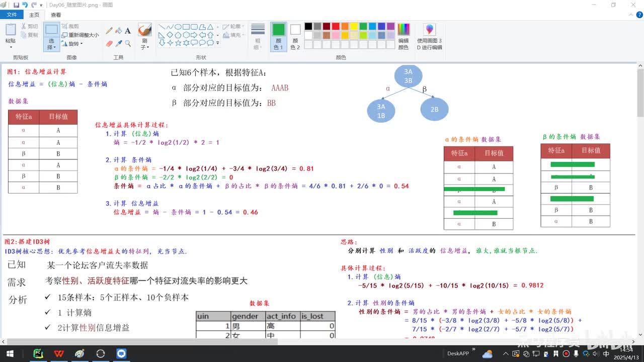The height and width of the screenshot is (362, 644).
Task: Select the Eraser tool
Action: click(x=109, y=44)
